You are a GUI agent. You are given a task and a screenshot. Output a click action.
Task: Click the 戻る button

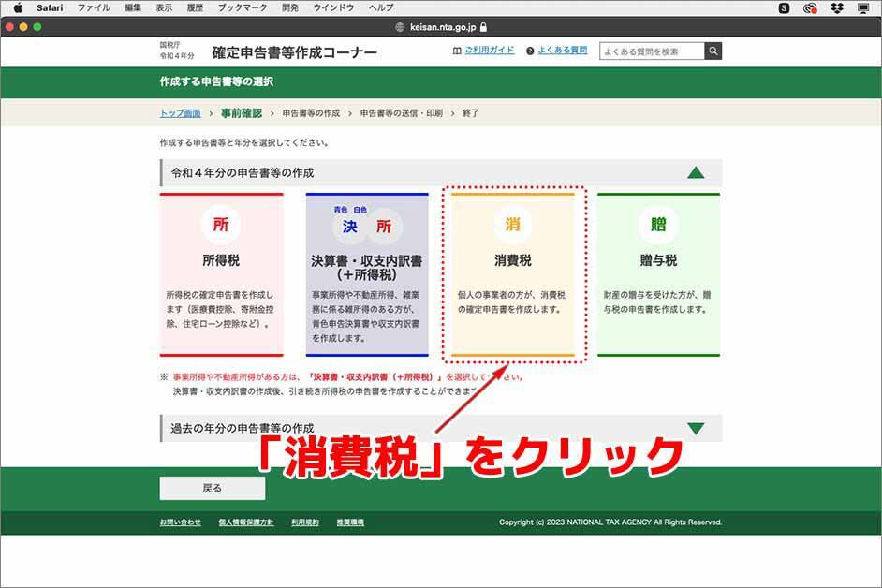pos(212,489)
